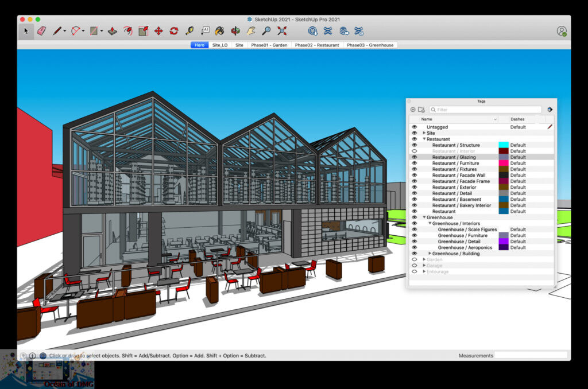588x389 pixels.
Task: Select the arrow Select tool
Action: [x=26, y=31]
